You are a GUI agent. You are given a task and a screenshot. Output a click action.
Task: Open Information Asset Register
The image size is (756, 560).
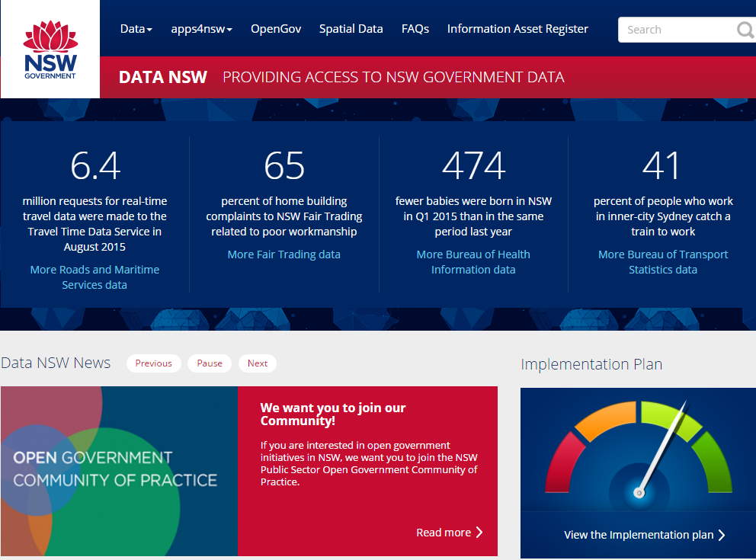[x=517, y=29]
